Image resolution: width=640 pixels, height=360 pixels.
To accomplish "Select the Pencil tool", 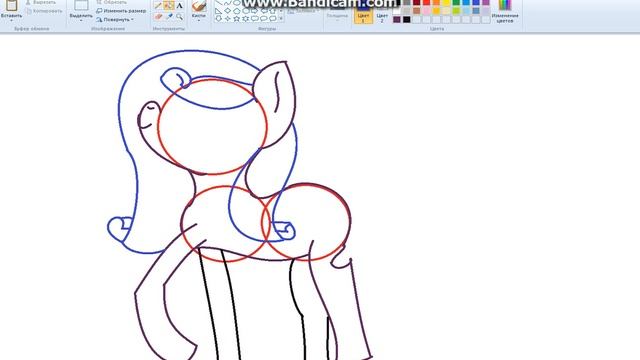I will coord(158,5).
